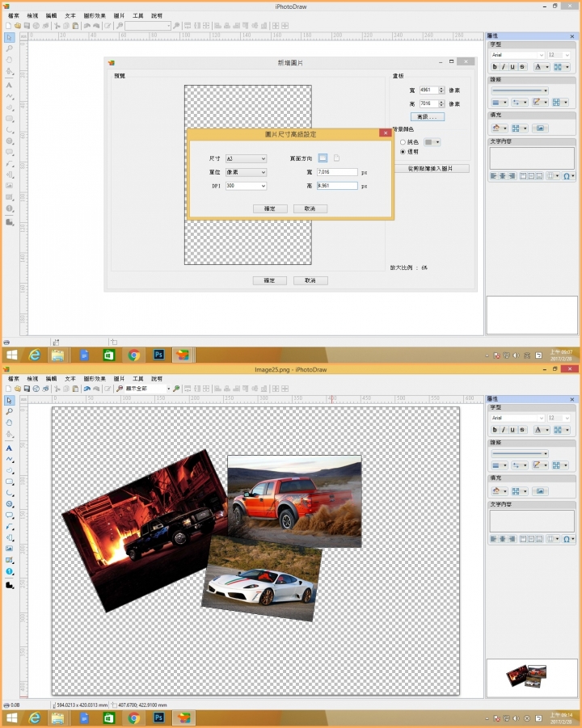Select the speech bubble callout tool in Image25.png window
The height and width of the screenshot is (728, 582).
tap(9, 515)
